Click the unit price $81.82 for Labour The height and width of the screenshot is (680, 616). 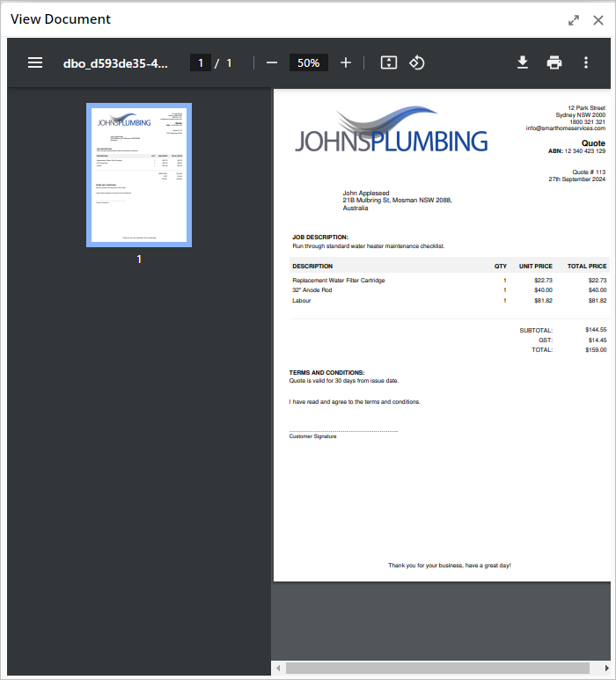[x=543, y=301]
